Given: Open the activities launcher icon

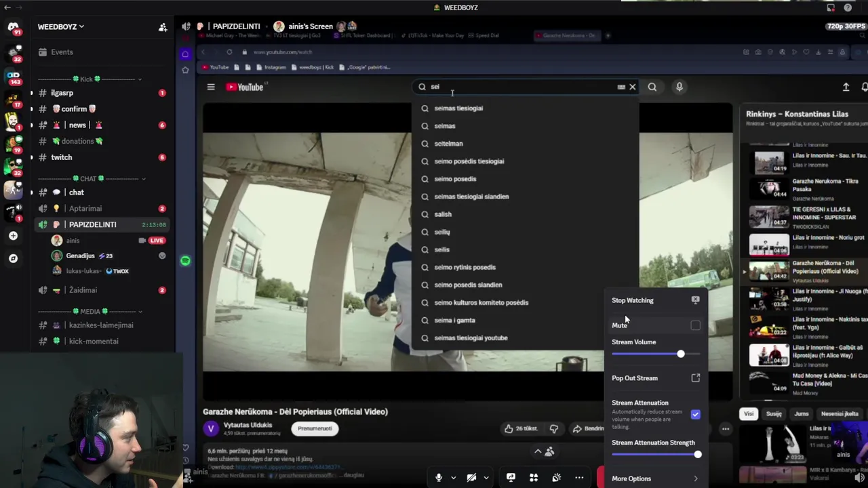Looking at the screenshot, I should [534, 478].
